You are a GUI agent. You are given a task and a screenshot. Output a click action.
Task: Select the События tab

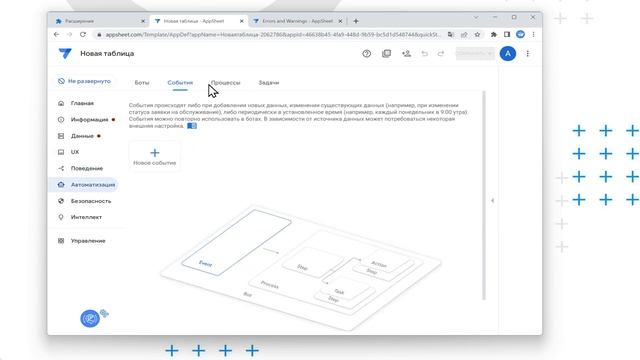coord(180,82)
